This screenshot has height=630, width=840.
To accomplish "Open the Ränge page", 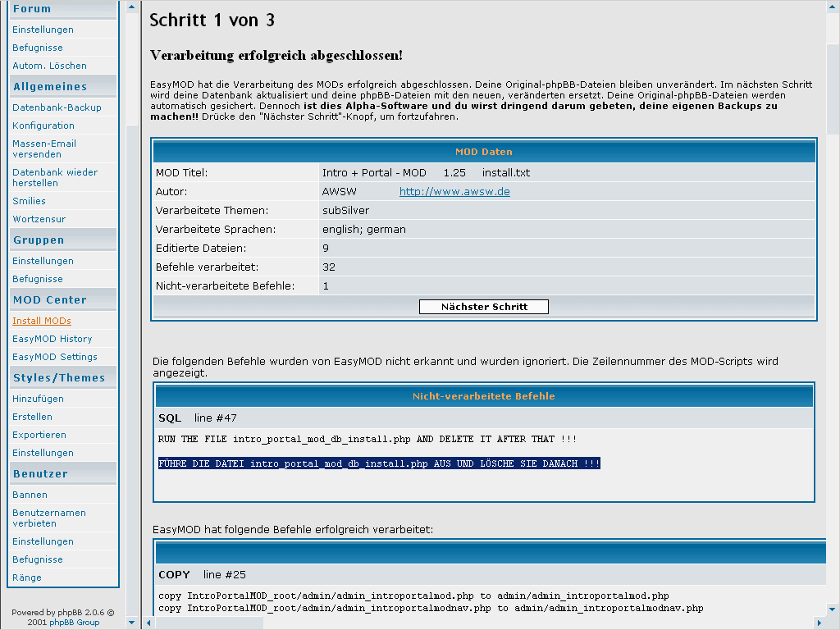I will pos(27,577).
